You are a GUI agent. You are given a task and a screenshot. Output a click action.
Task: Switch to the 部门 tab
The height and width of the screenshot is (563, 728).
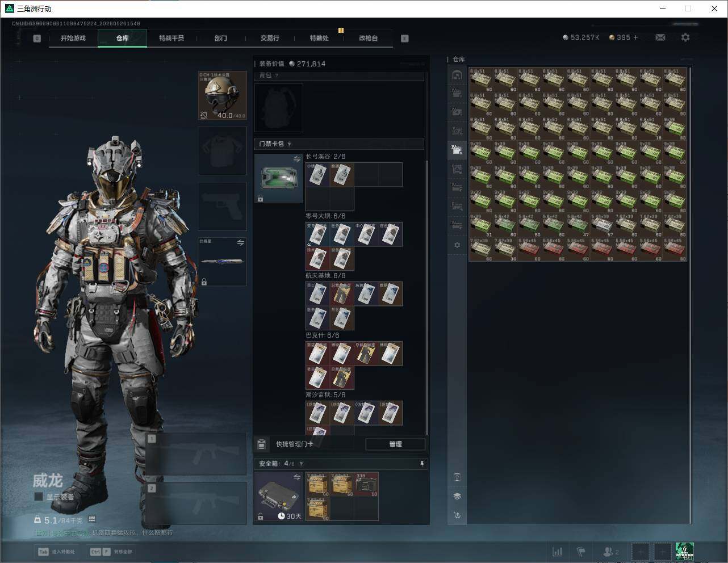221,38
